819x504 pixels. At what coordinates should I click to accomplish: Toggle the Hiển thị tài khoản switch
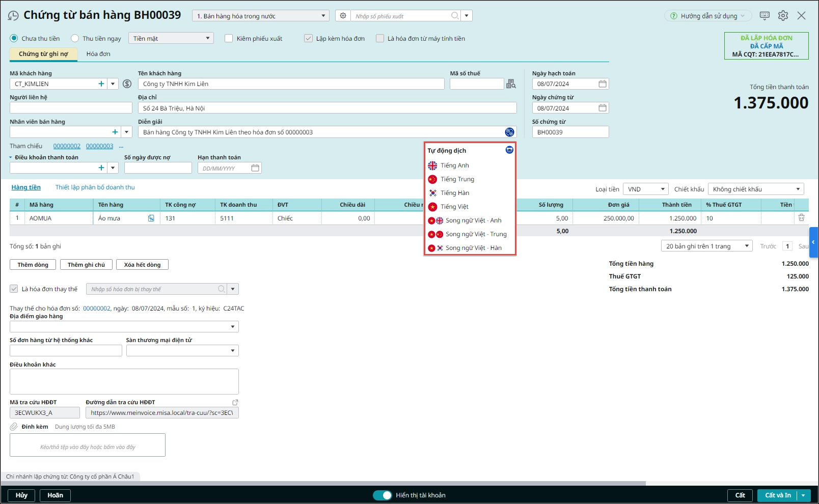382,495
